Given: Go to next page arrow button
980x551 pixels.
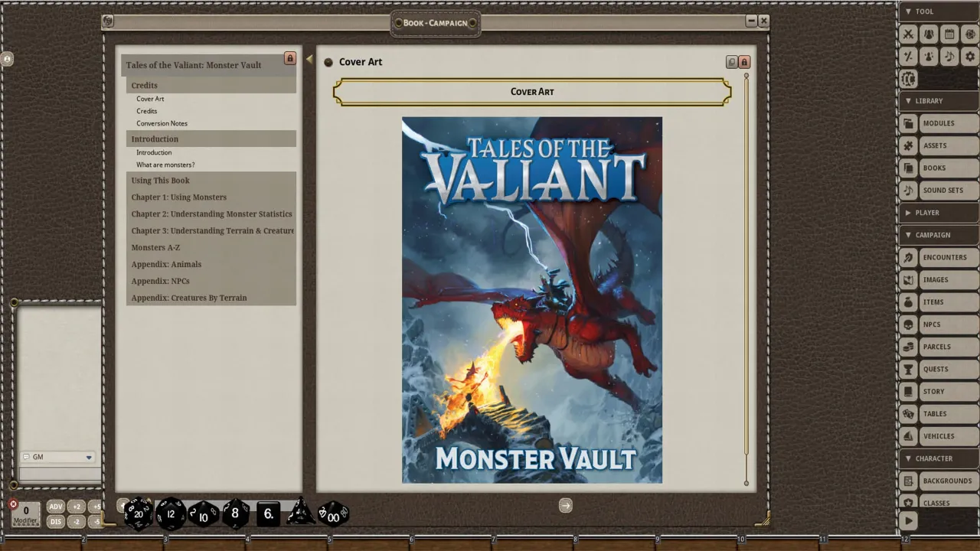Looking at the screenshot, I should [x=565, y=505].
